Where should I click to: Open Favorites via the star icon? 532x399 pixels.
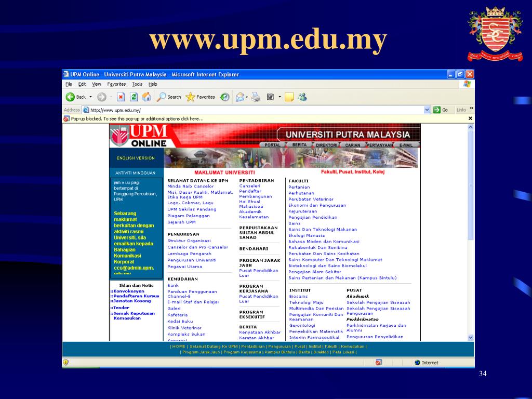coord(190,97)
